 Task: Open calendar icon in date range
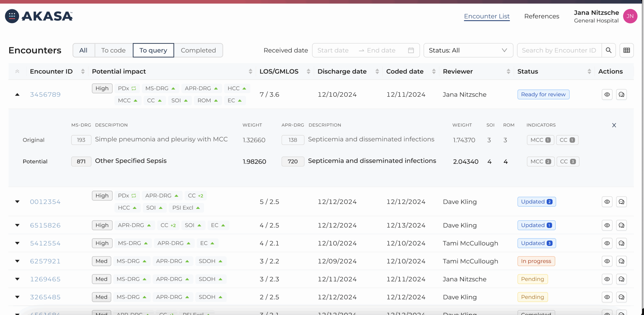pos(411,50)
